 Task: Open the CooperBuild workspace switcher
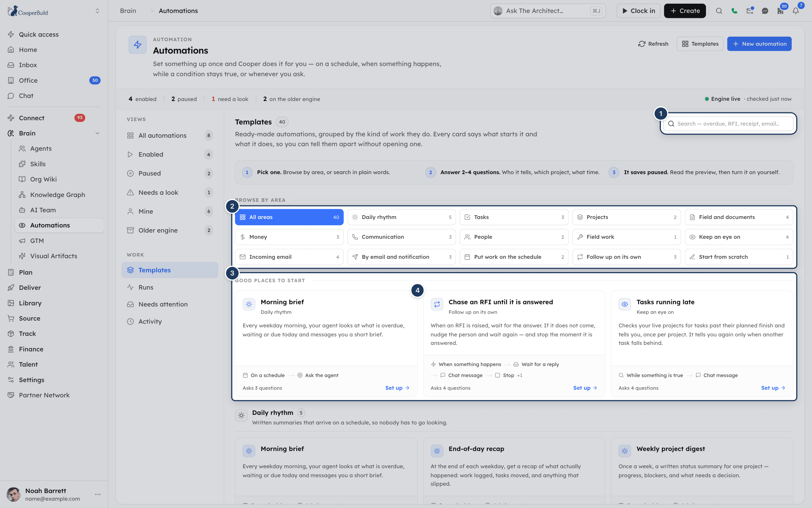[x=97, y=11]
